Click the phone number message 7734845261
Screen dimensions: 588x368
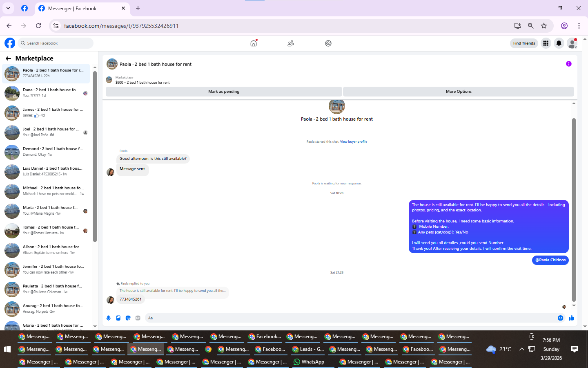tap(131, 299)
